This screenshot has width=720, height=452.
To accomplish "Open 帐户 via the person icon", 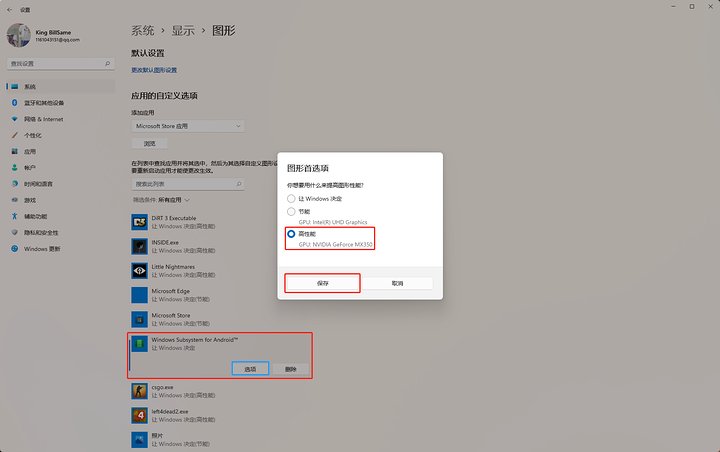I will pyautogui.click(x=15, y=168).
